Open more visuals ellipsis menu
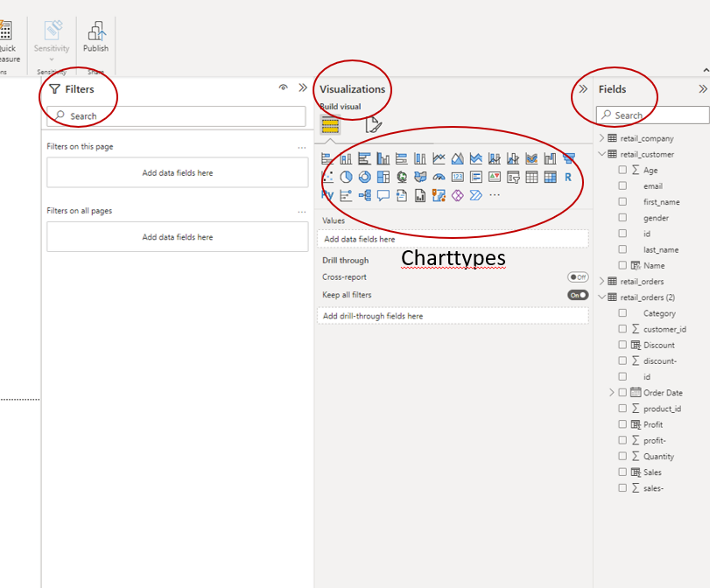Viewport: 710px width, 588px height. [495, 195]
